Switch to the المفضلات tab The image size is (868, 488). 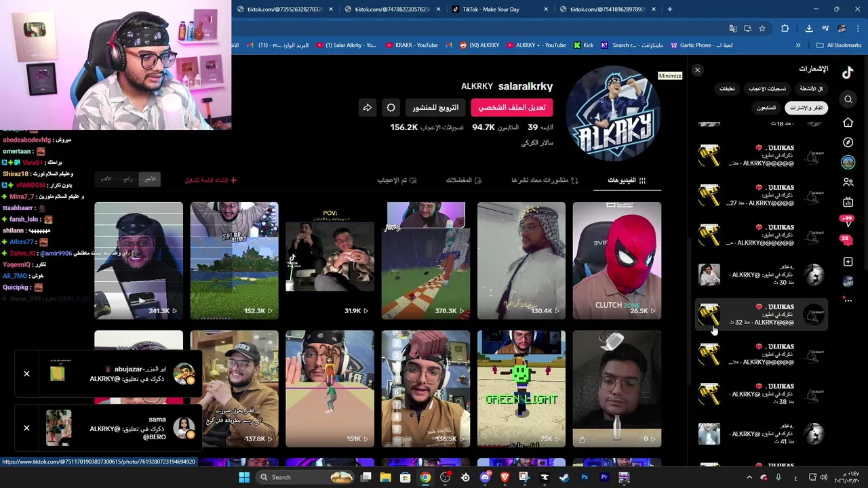[x=464, y=180]
